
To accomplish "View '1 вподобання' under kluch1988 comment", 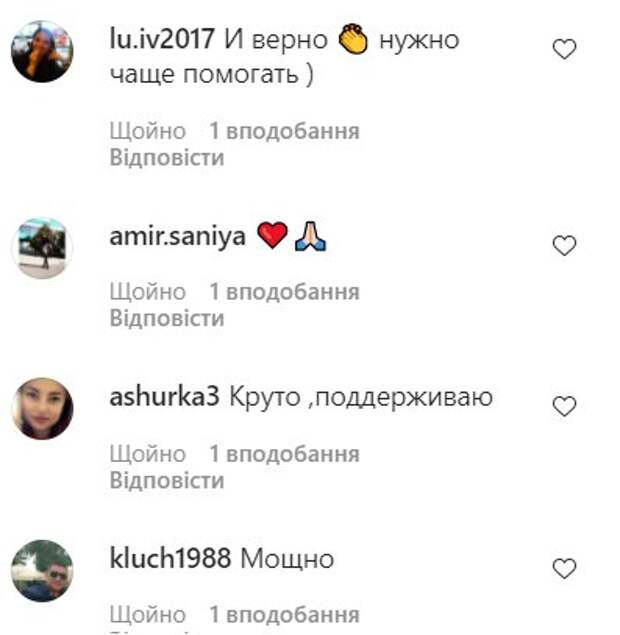I will coord(284,615).
